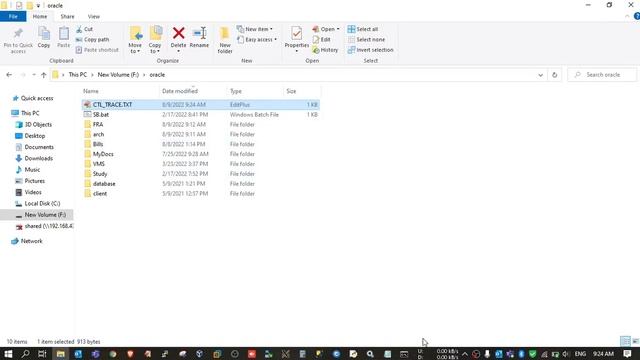
Task: Select the database folder
Action: [200, 184]
